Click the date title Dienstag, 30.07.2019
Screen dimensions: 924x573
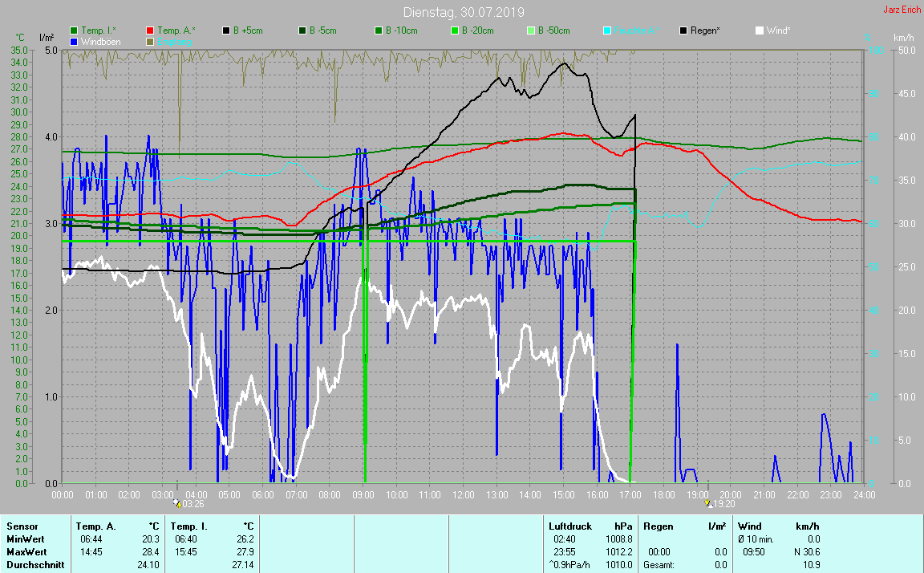pos(463,12)
